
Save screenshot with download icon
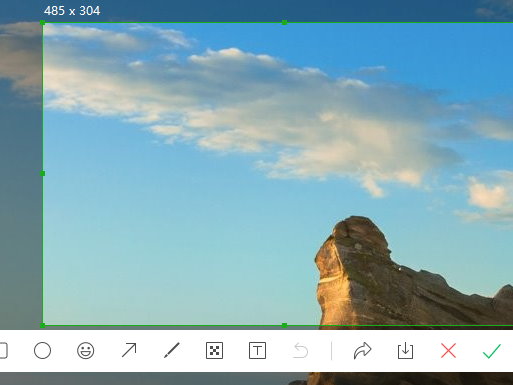click(405, 351)
